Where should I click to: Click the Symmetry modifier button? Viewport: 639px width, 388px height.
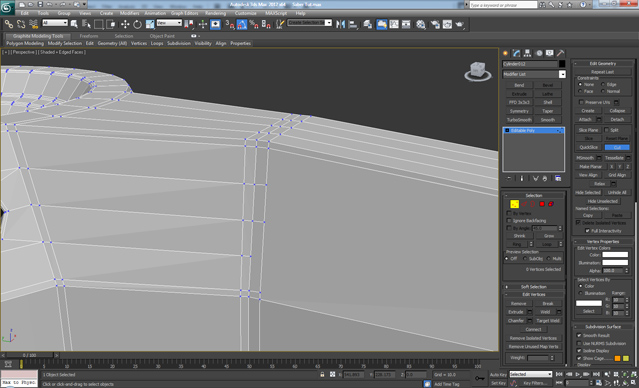pyautogui.click(x=519, y=111)
